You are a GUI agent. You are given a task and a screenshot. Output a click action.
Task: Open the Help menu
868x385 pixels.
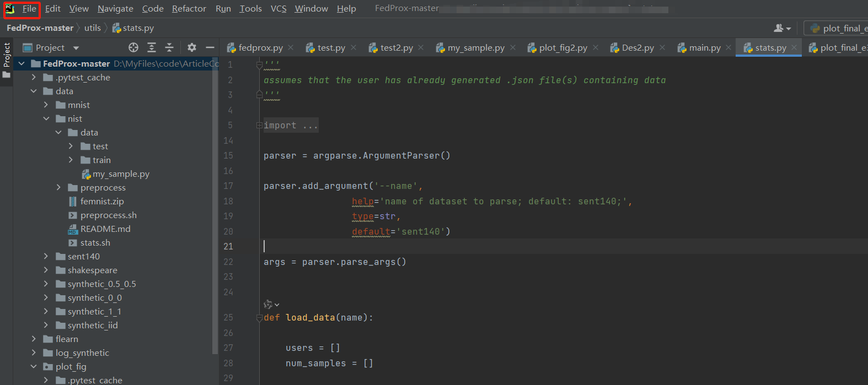click(346, 9)
